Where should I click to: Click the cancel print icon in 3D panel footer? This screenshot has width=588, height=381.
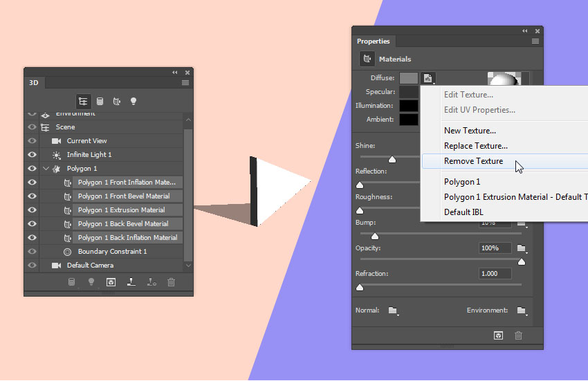(x=151, y=282)
